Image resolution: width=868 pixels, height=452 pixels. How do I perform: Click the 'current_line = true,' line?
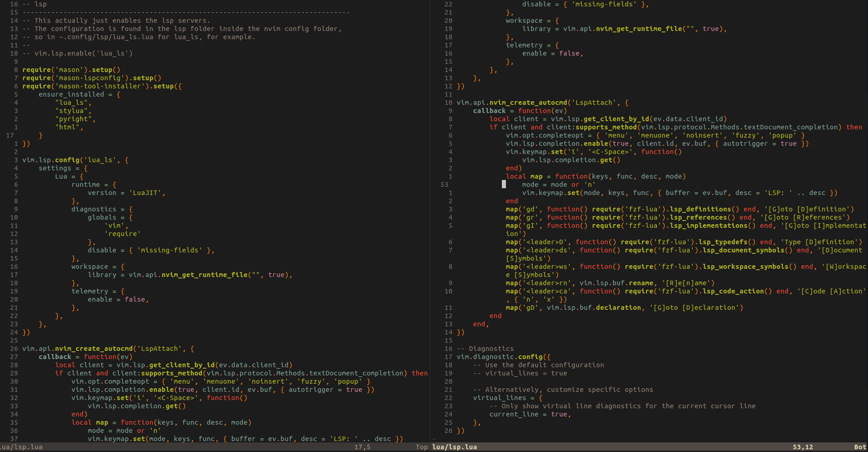(x=531, y=414)
